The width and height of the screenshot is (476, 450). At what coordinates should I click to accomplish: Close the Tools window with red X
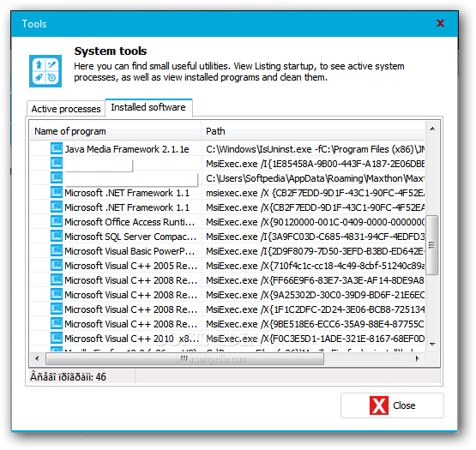(440, 23)
